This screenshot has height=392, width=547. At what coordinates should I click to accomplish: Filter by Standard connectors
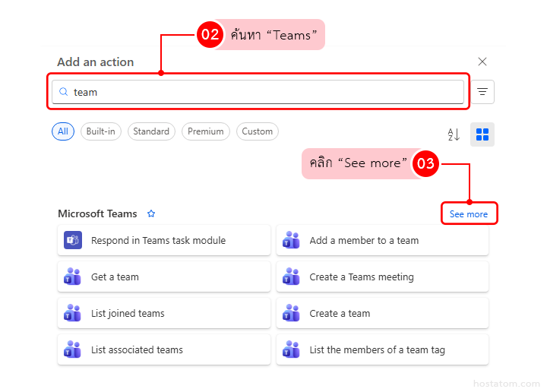151,131
